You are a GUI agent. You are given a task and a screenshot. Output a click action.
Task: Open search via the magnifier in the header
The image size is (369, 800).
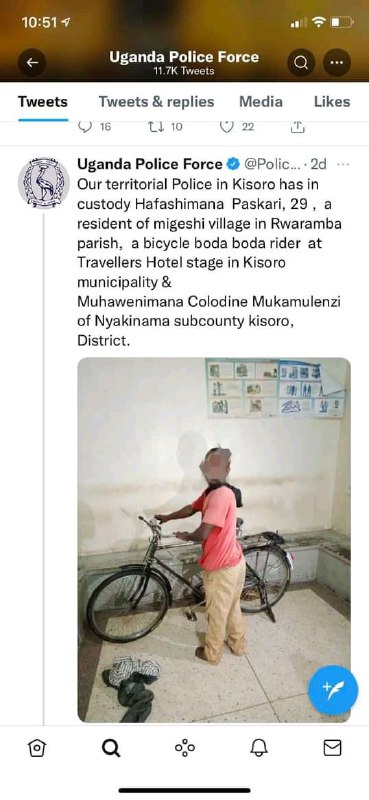(301, 62)
